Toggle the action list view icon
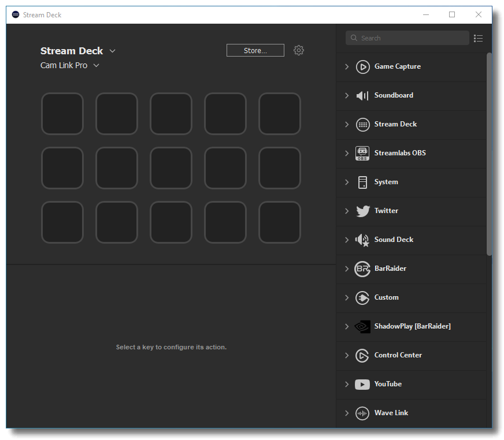Screen dimensions: 504x440 479,39
